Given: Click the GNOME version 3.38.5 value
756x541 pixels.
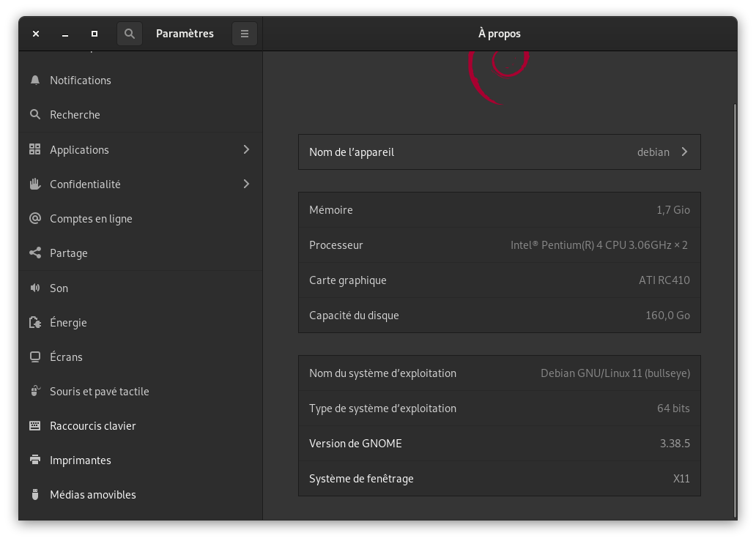Looking at the screenshot, I should [675, 444].
